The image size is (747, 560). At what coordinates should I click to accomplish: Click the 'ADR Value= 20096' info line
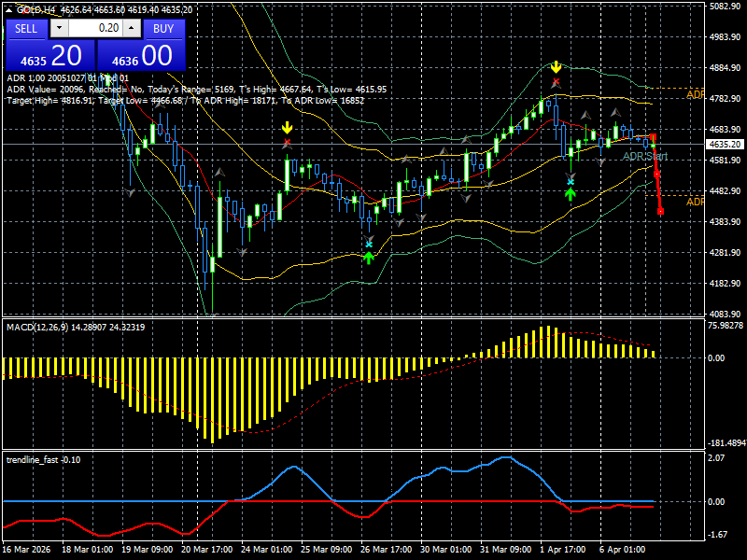(197, 89)
